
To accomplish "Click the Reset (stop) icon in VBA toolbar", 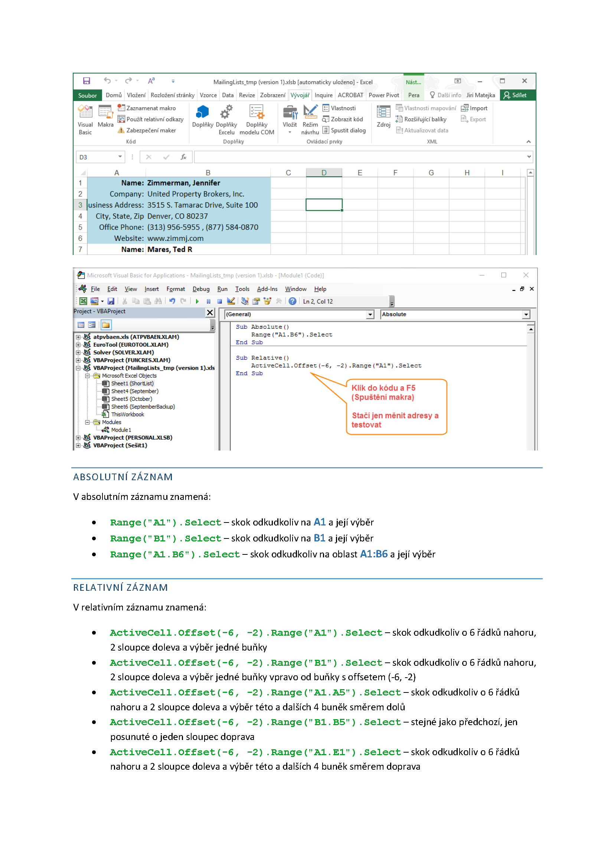I will [x=219, y=301].
